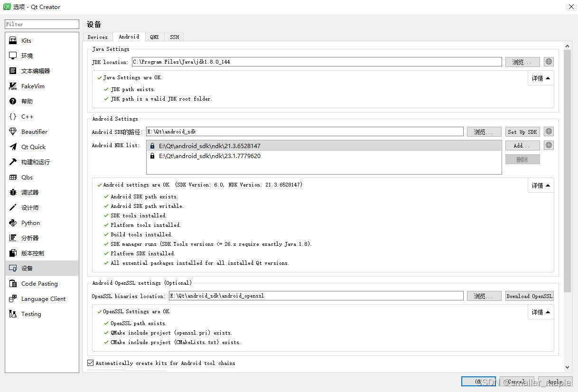Apply the current settings
Viewport: 578px width, 392px height.
[x=555, y=382]
